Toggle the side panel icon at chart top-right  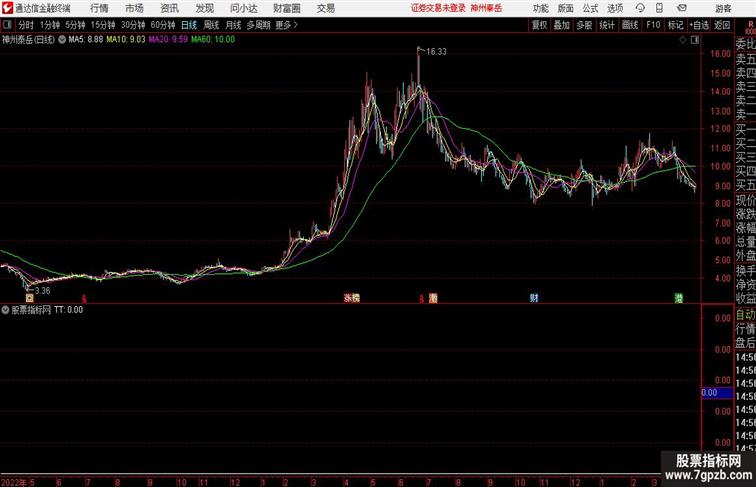point(695,40)
